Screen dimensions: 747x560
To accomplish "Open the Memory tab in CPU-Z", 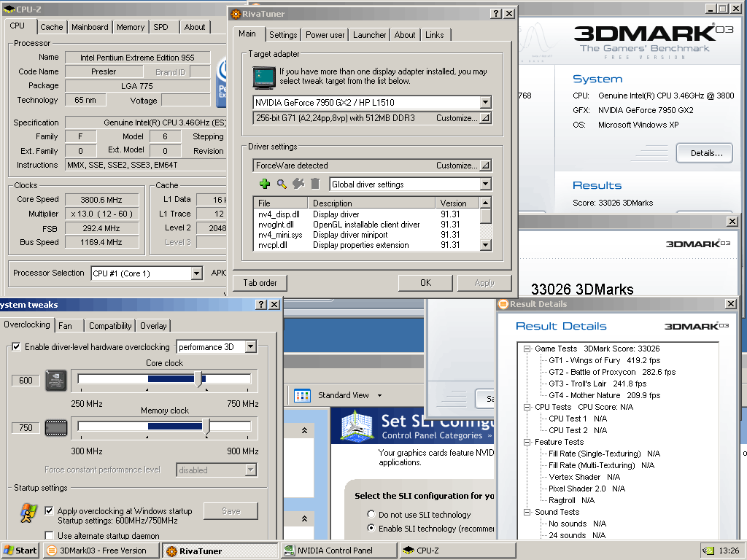I will 131,27.
